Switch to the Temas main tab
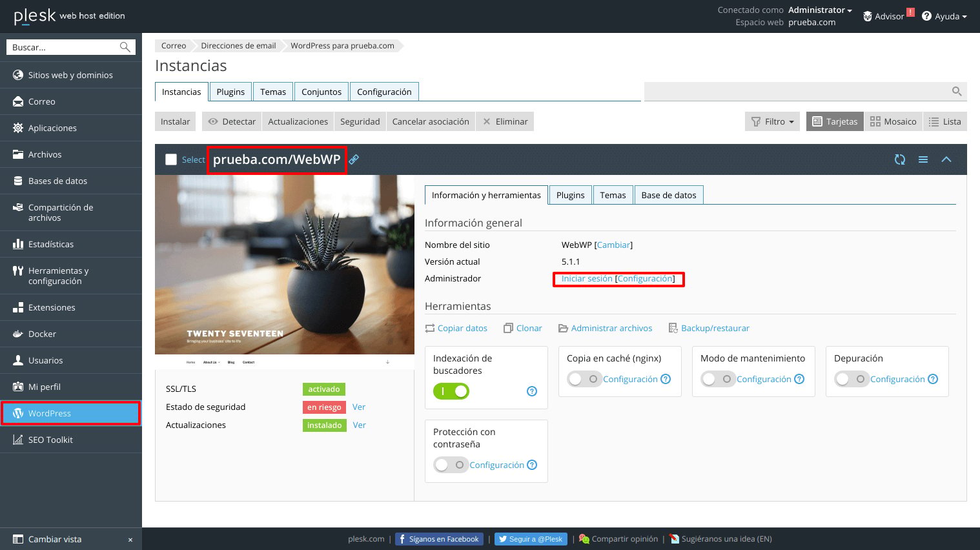The width and height of the screenshot is (980, 550). tap(273, 92)
